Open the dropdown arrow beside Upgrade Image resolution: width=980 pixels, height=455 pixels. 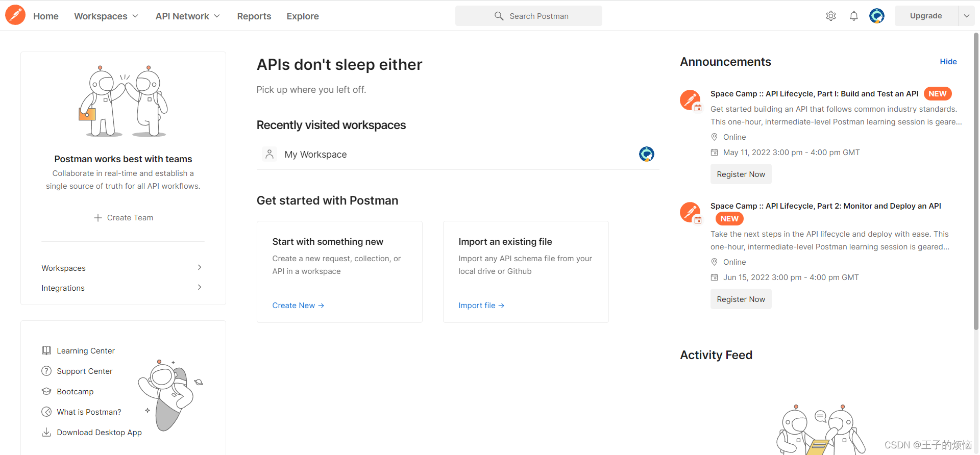966,16
